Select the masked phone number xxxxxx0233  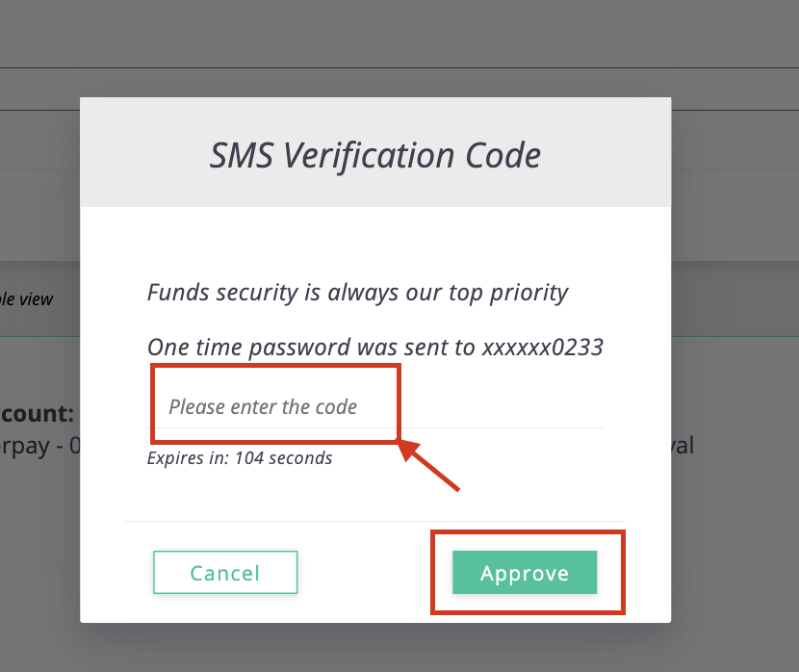point(543,348)
